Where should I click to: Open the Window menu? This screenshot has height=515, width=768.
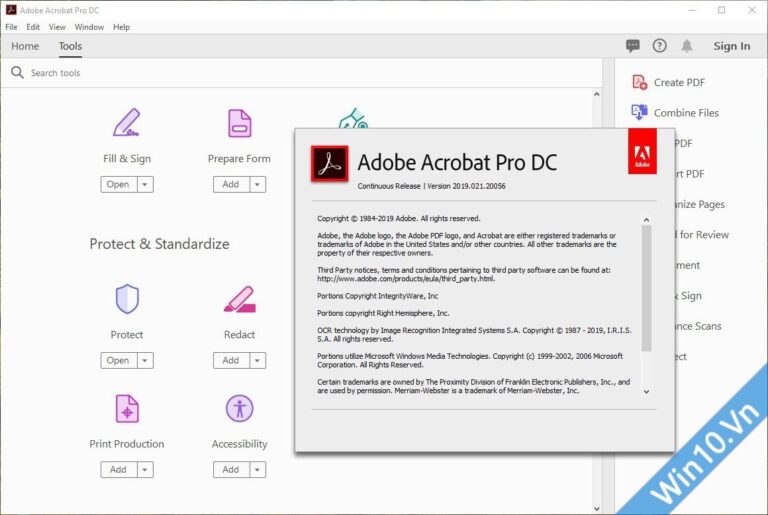(89, 27)
